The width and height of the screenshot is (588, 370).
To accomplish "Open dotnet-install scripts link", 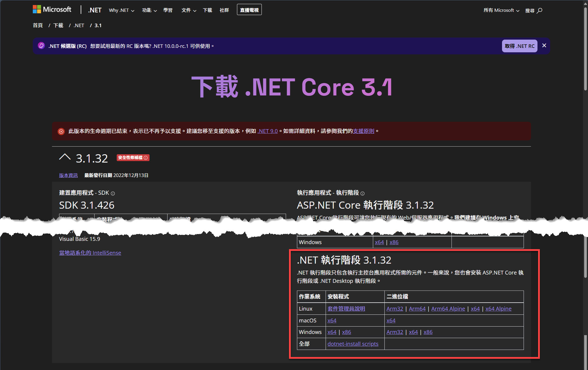I will point(353,344).
